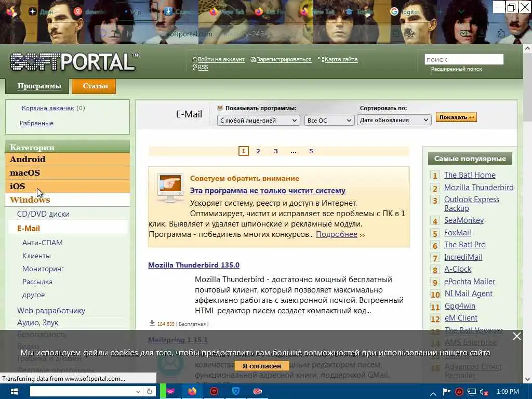
Task: Select the macOS category
Action: pyautogui.click(x=68, y=172)
